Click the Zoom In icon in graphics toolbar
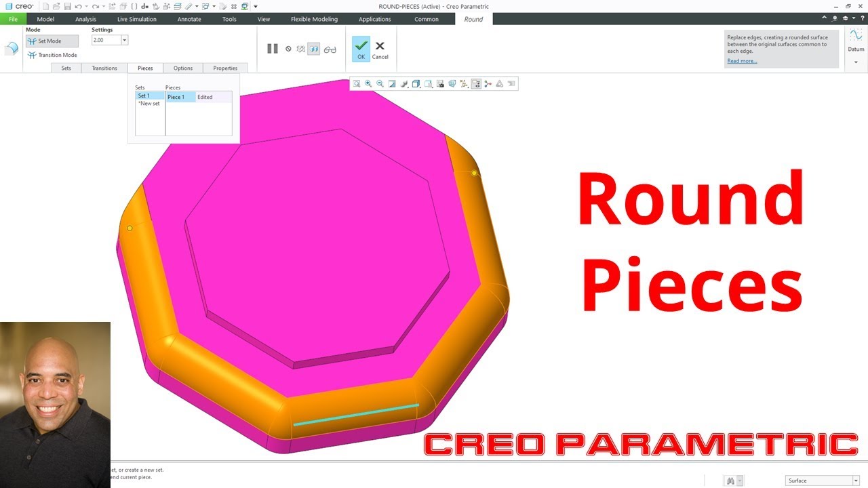The image size is (868, 488). click(x=368, y=84)
